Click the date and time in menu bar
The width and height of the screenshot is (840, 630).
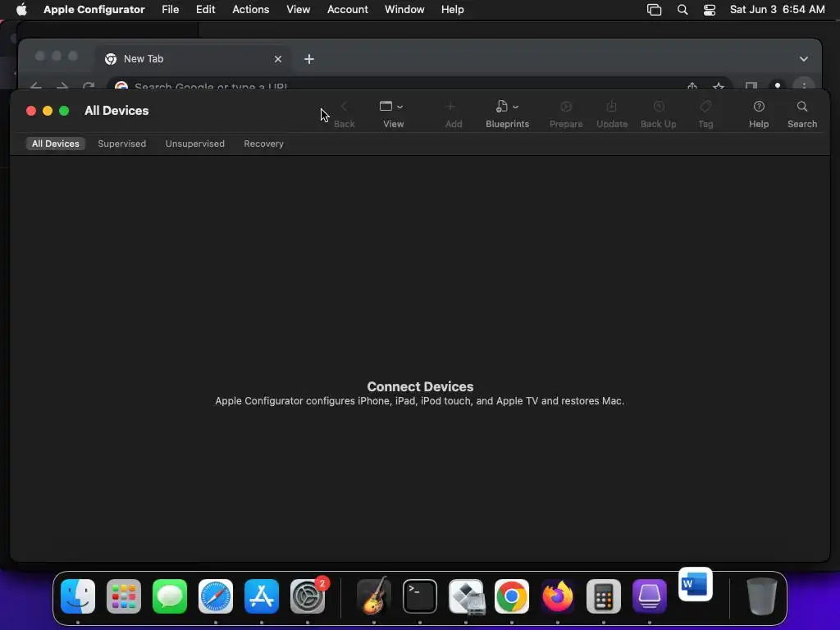tap(778, 10)
